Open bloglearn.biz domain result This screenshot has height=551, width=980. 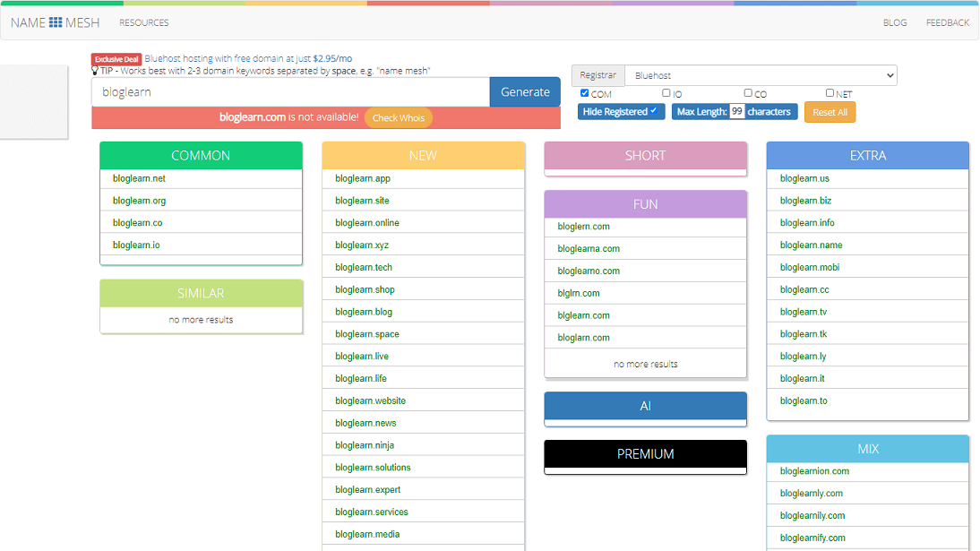pos(805,201)
